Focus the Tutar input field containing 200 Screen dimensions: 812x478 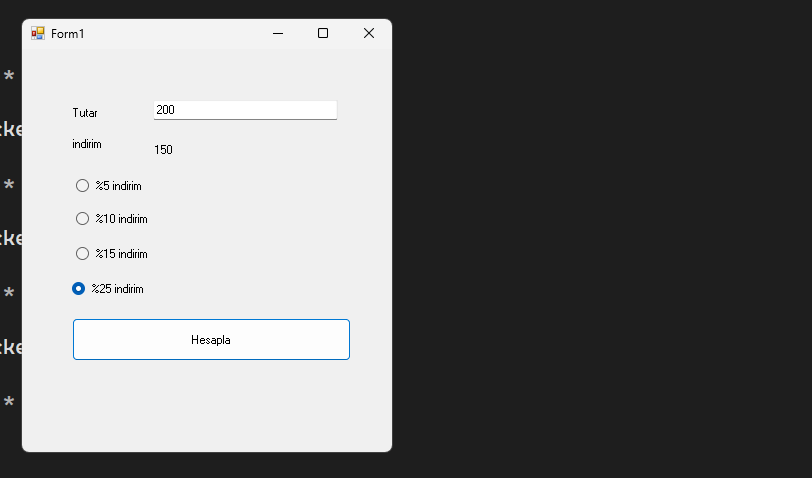(245, 110)
